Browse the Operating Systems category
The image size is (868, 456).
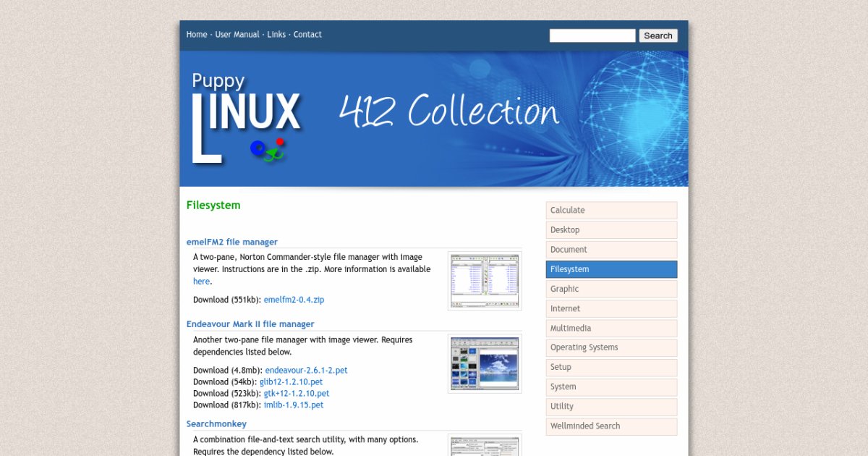pyautogui.click(x=611, y=347)
